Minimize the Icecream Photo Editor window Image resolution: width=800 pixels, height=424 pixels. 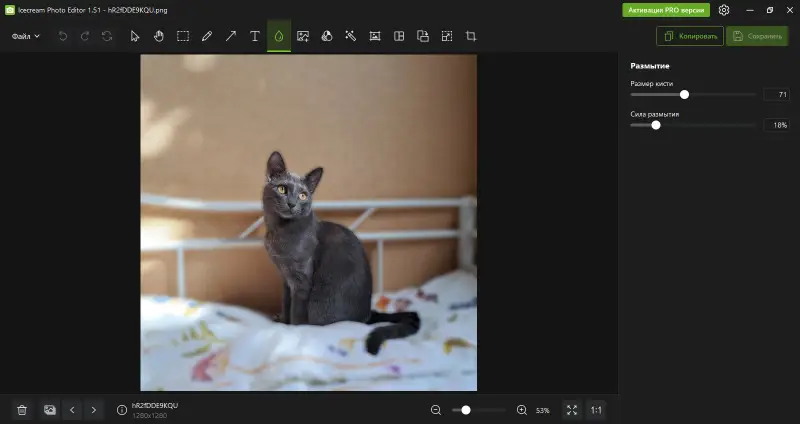[x=749, y=10]
